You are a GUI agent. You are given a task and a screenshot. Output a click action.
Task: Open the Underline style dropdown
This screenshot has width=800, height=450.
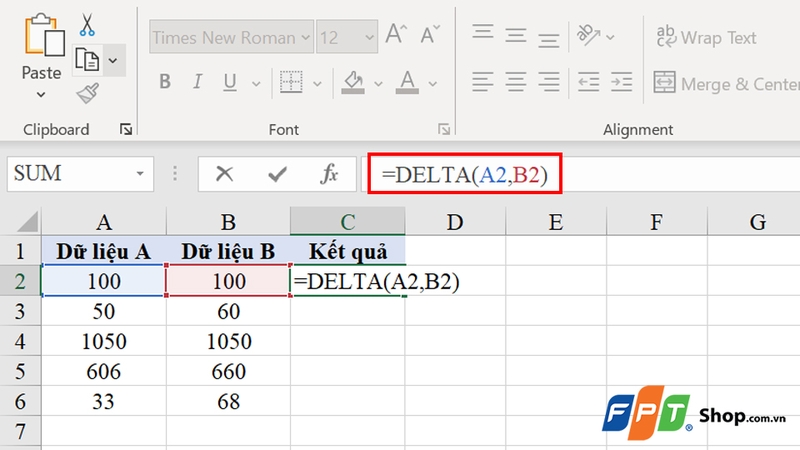click(x=256, y=84)
